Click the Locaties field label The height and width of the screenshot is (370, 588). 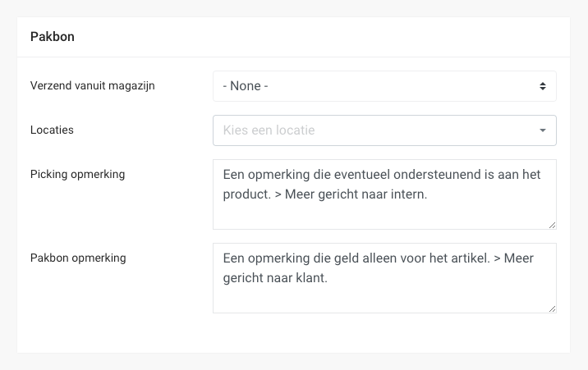click(52, 130)
